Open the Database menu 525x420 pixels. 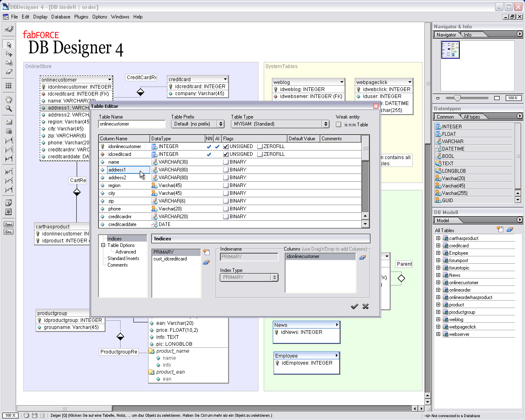click(x=61, y=17)
